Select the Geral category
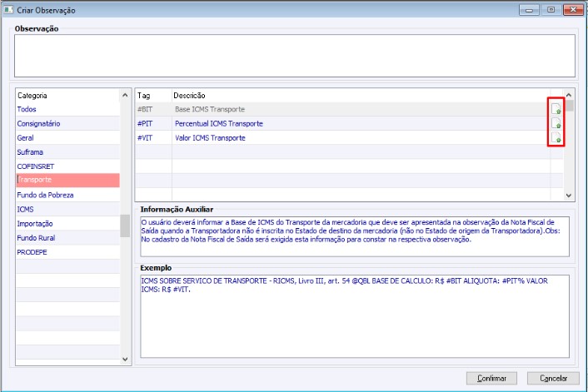 (67, 137)
